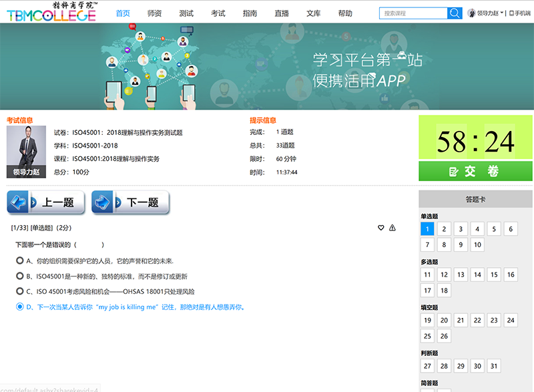Open the 直播 navigation tab
This screenshot has width=534, height=392.
tap(282, 13)
